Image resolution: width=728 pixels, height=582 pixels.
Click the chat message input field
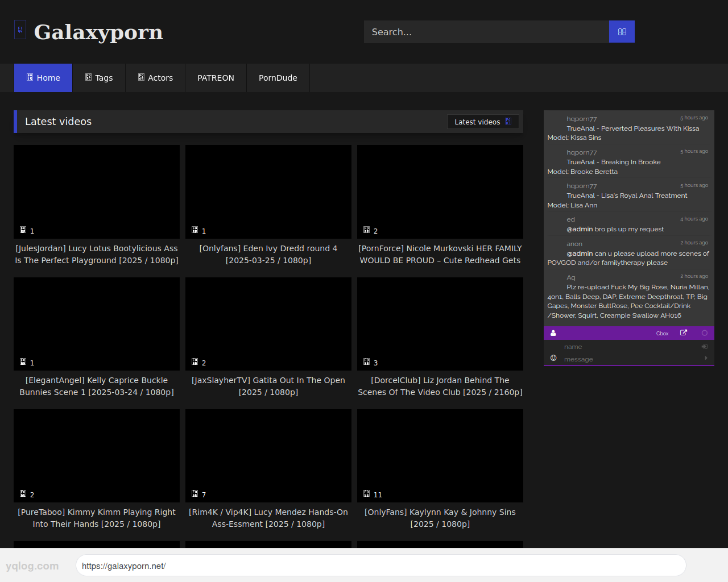tap(628, 359)
